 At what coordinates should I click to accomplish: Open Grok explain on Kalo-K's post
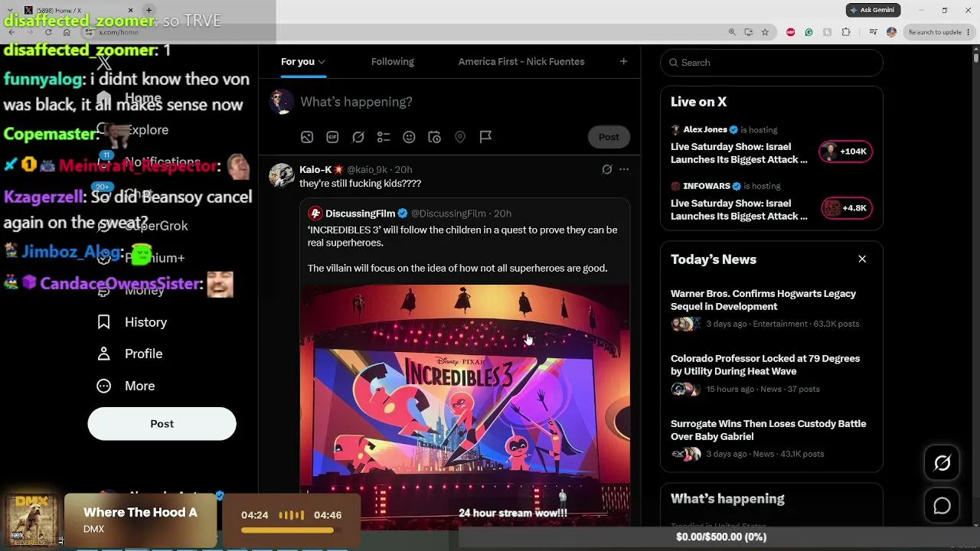606,169
